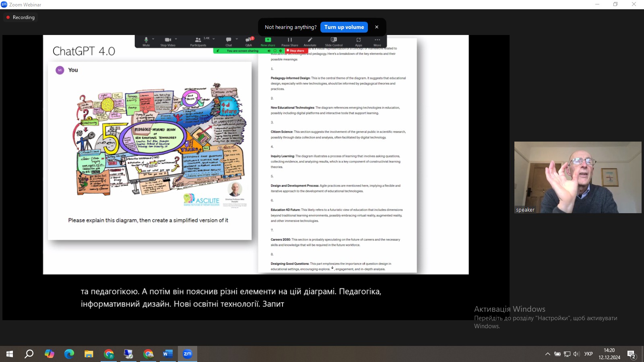
Task: Click the Design and Development Process heading
Action: click(x=295, y=185)
